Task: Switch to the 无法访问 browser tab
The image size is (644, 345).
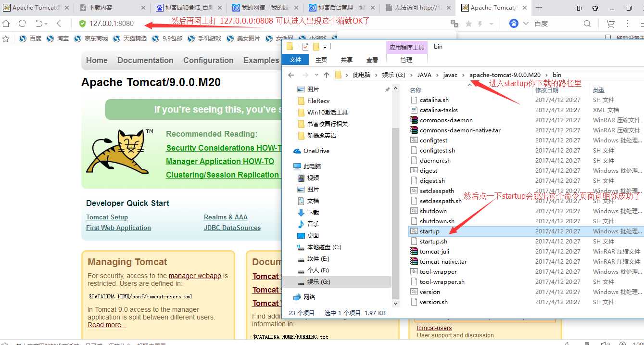Action: coord(417,8)
